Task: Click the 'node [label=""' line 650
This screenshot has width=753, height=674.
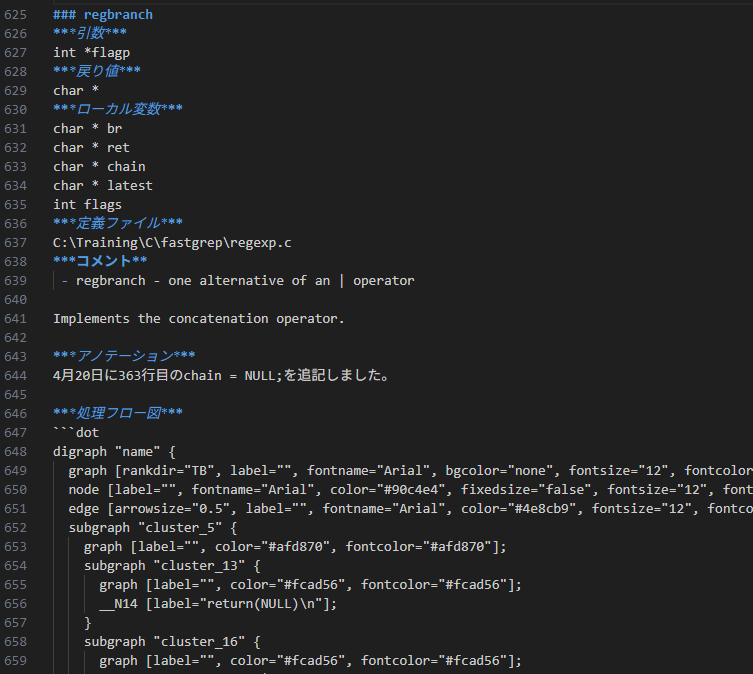Action: coord(411,490)
